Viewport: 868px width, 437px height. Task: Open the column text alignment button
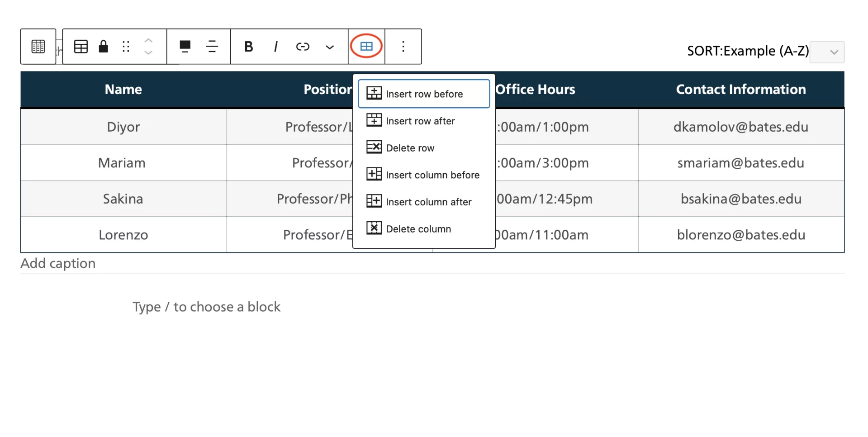[212, 47]
